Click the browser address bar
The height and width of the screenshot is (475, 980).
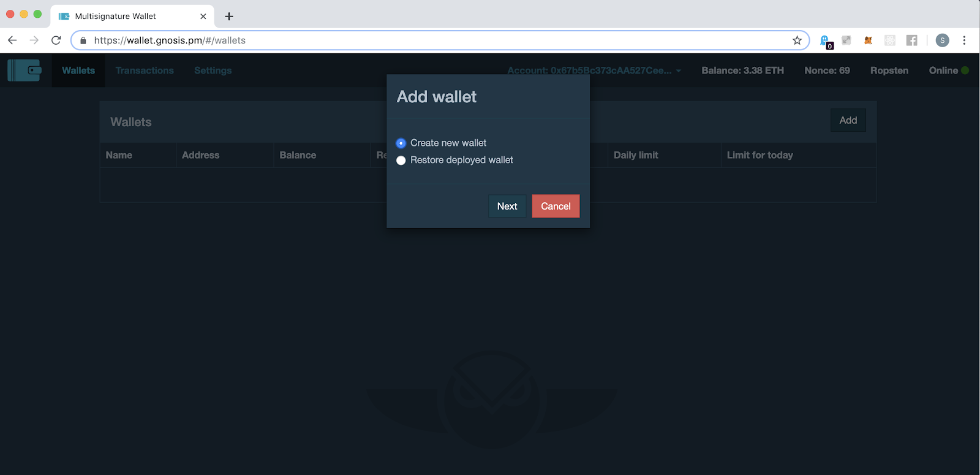(429, 40)
